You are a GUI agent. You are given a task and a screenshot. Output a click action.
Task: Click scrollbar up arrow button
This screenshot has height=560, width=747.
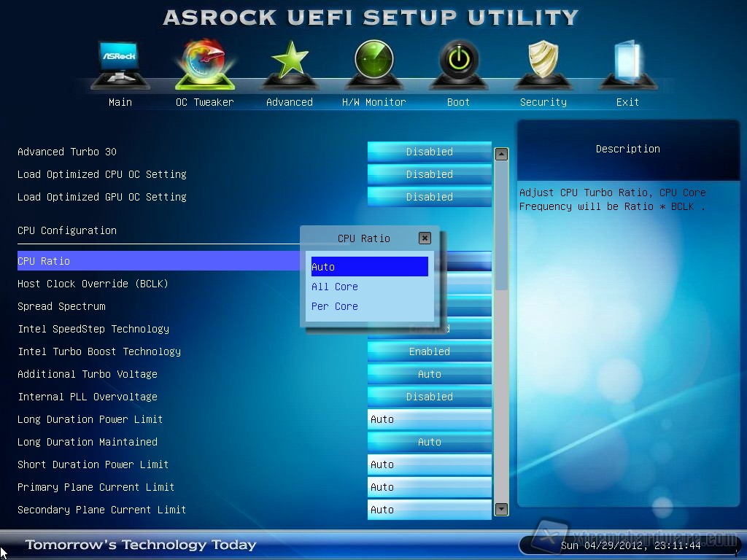tap(501, 154)
